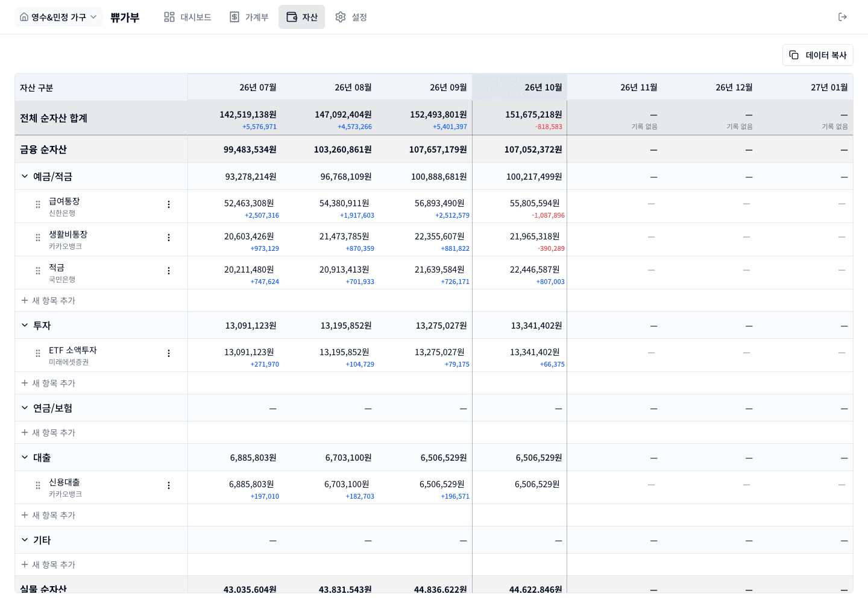Add a new item under 예금/적금
This screenshot has width=868, height=603.
pos(48,300)
